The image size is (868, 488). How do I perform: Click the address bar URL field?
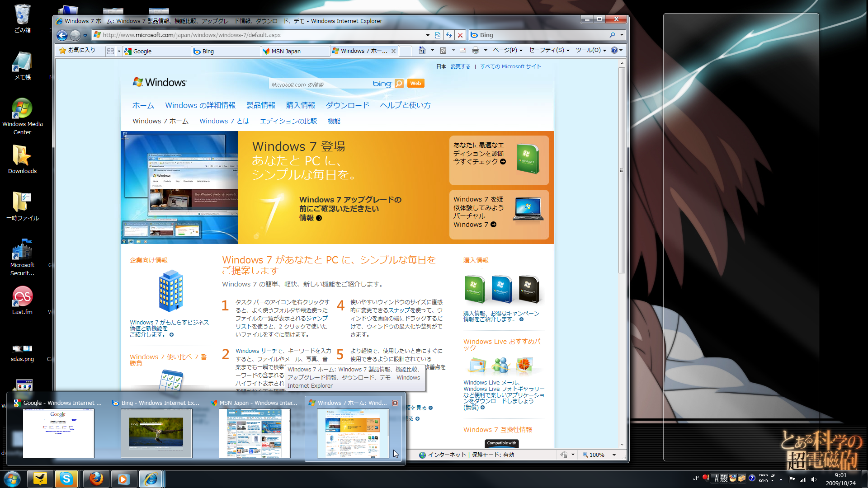(x=262, y=35)
